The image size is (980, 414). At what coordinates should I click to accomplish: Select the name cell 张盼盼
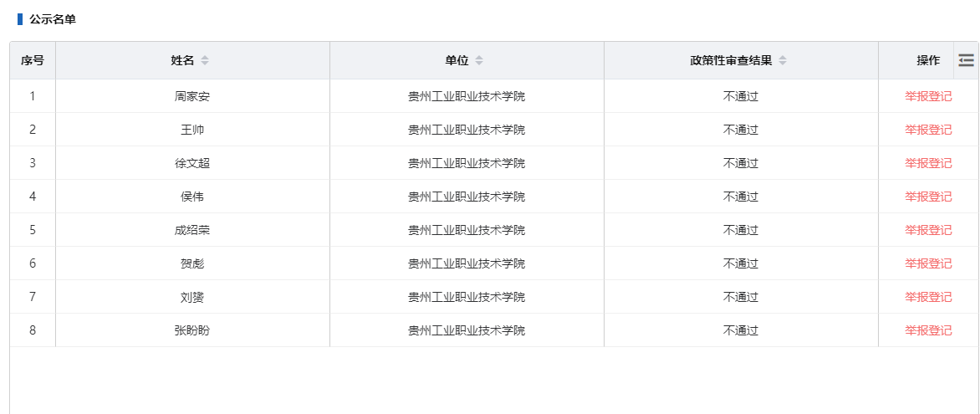[192, 330]
